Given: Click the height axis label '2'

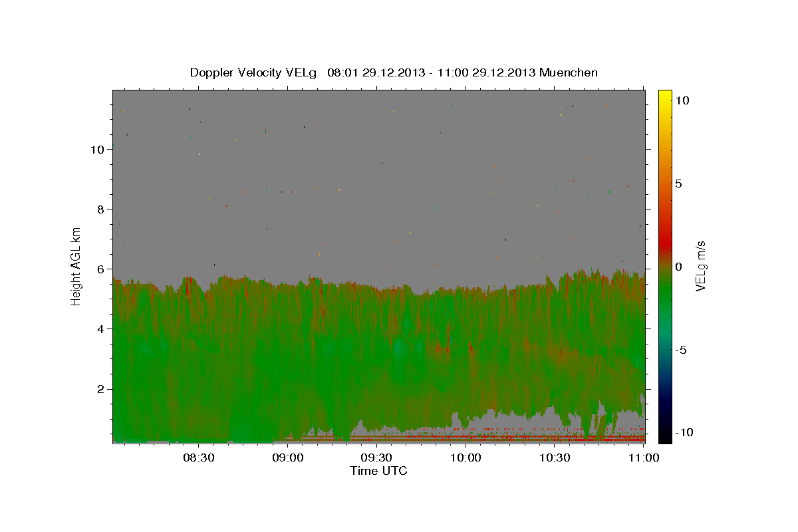Looking at the screenshot, I should (101, 389).
